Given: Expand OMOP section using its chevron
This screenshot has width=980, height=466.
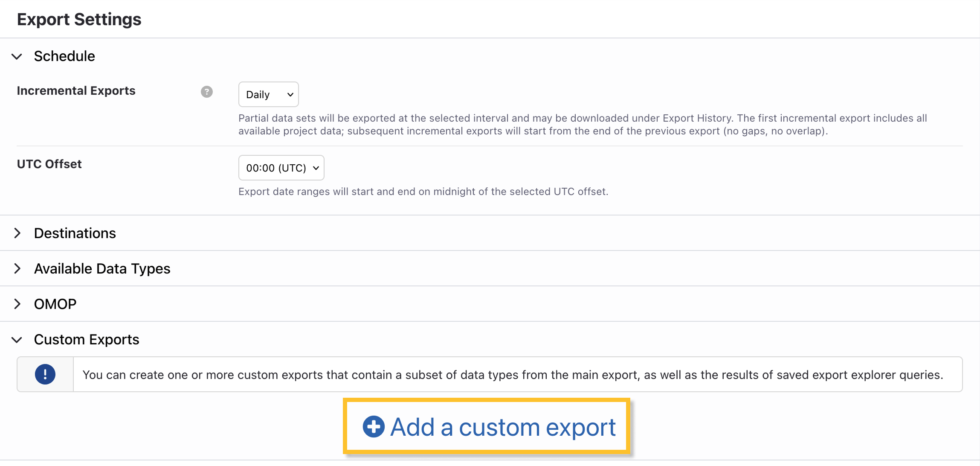Looking at the screenshot, I should click(x=17, y=304).
